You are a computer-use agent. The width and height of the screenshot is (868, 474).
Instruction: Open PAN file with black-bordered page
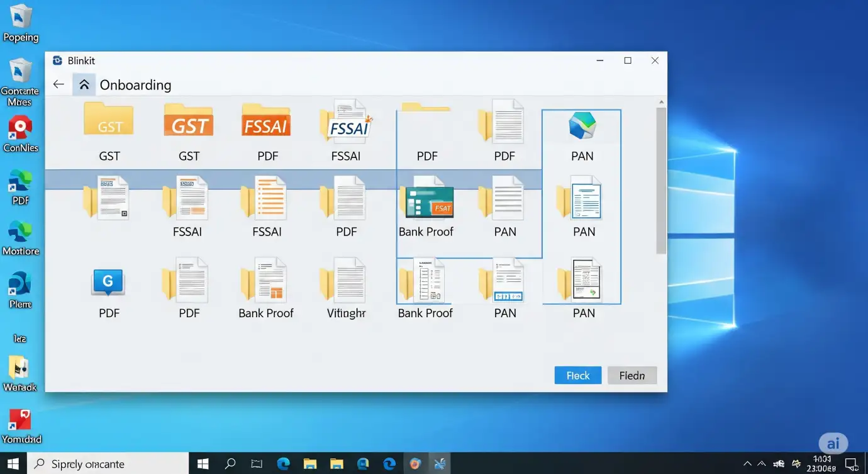coord(580,279)
